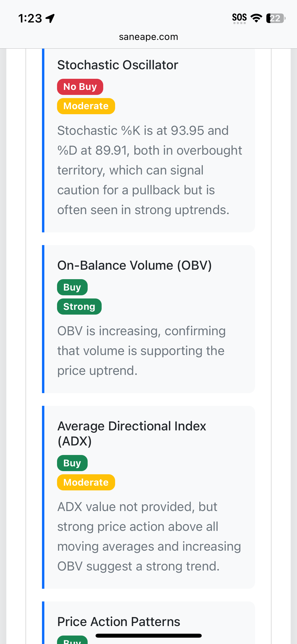
Task: Select the On-Balance Volume (OBV) heading
Action: [135, 265]
